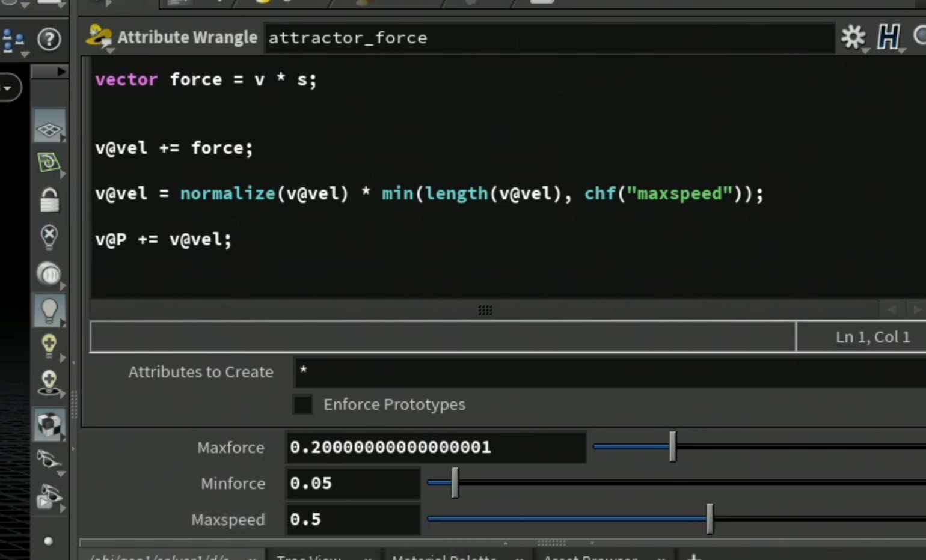
Task: Click the question mark help icon
Action: point(49,40)
